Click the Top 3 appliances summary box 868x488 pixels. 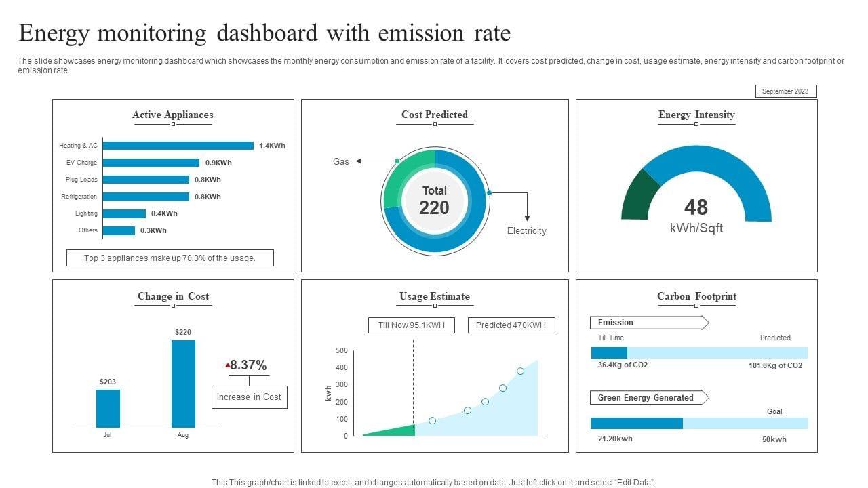(x=170, y=258)
